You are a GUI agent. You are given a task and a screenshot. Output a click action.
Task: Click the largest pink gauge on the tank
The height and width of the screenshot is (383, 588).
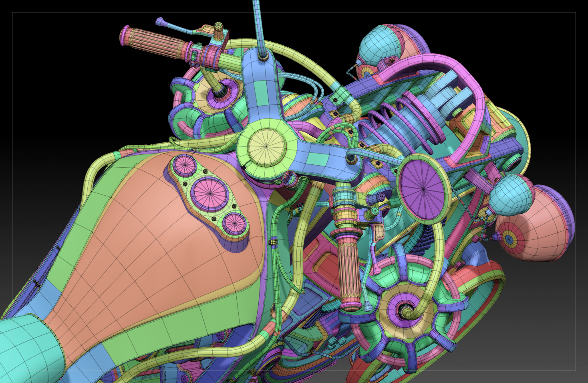click(210, 194)
